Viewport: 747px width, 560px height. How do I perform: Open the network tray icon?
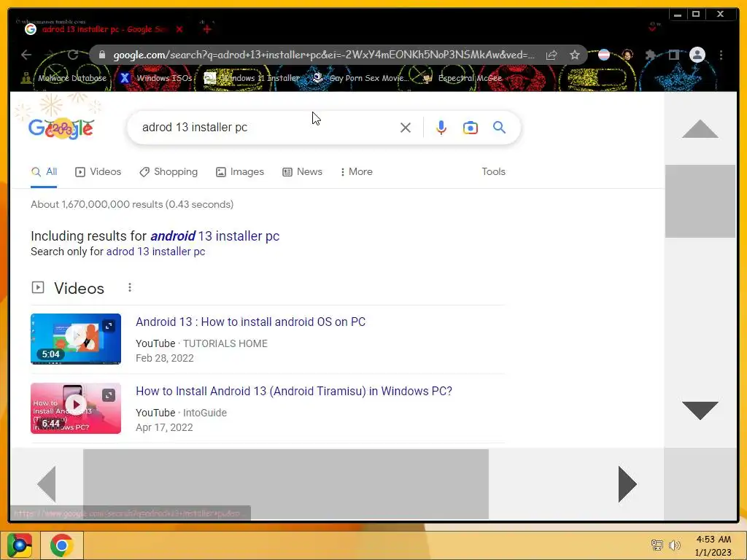click(x=657, y=545)
